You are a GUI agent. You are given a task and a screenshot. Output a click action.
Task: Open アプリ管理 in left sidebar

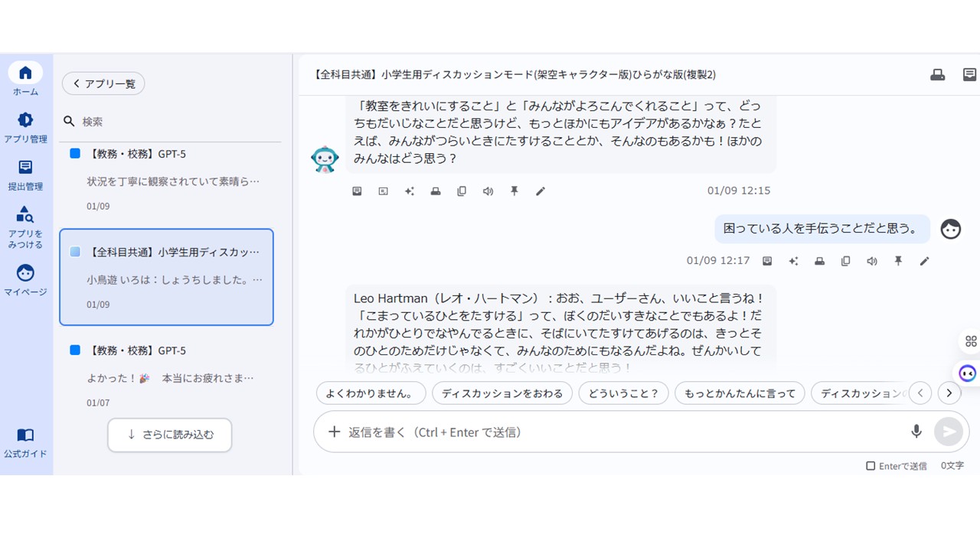coord(25,126)
